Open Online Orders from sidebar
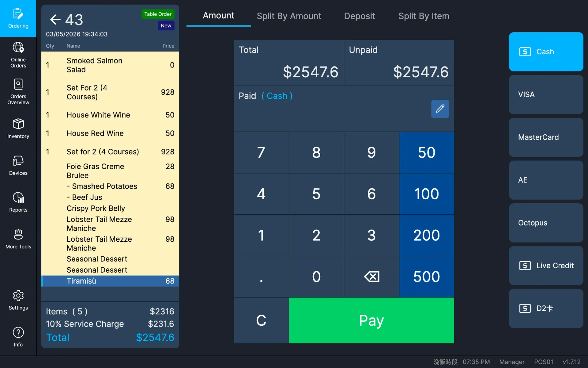 coord(18,55)
